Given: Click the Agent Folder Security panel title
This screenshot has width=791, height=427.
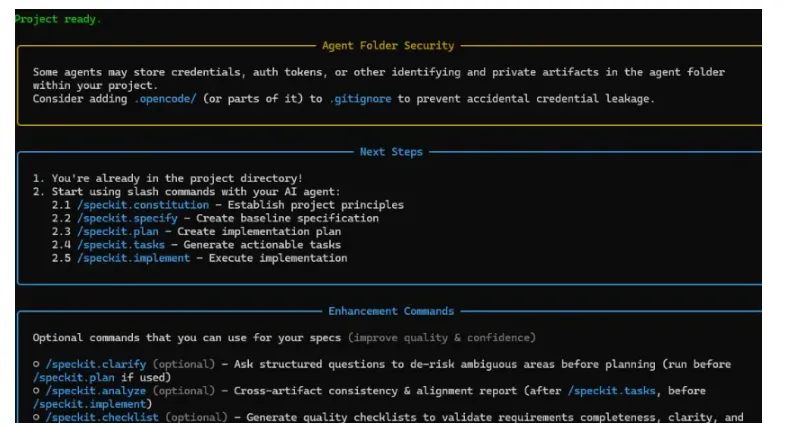Looking at the screenshot, I should [388, 45].
